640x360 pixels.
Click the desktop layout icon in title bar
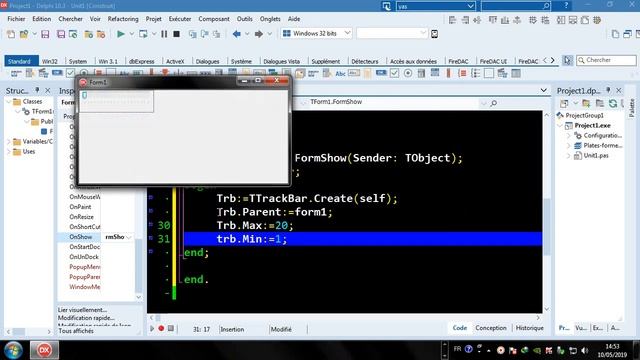[x=386, y=6]
